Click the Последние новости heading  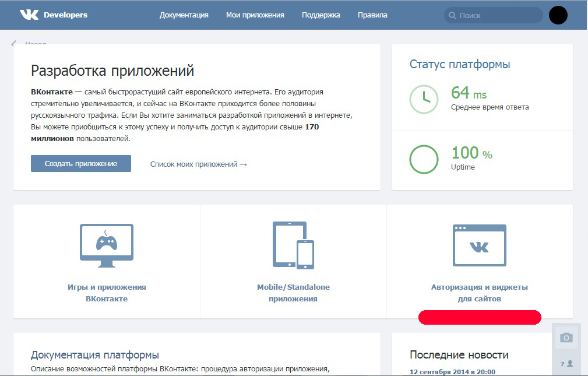459,354
